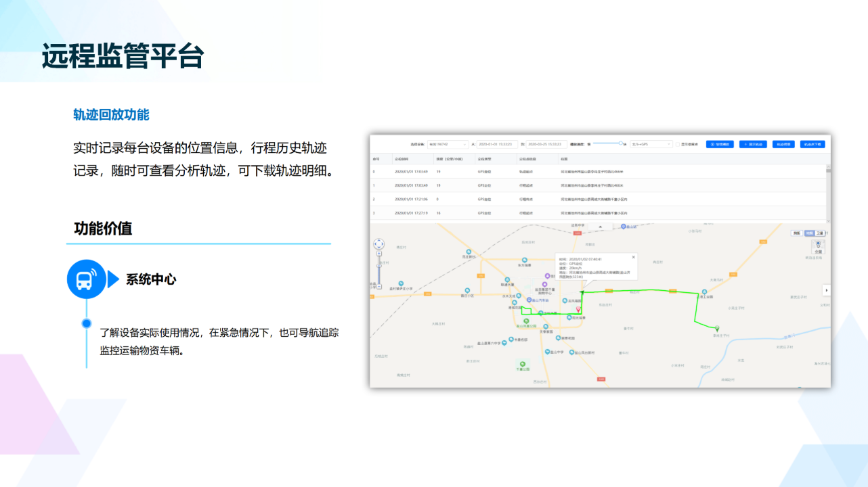Click the green route end marker
868x487 pixels.
[717, 329]
